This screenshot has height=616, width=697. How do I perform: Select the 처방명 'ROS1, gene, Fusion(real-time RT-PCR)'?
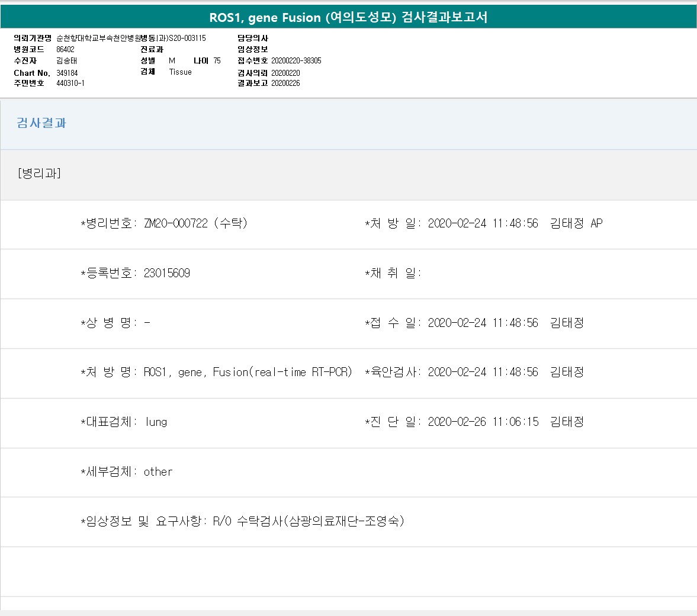click(x=248, y=372)
